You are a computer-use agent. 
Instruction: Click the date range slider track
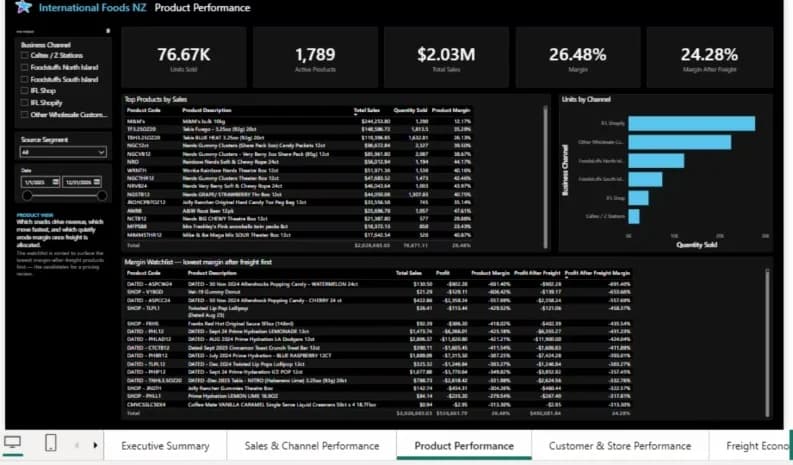point(65,196)
